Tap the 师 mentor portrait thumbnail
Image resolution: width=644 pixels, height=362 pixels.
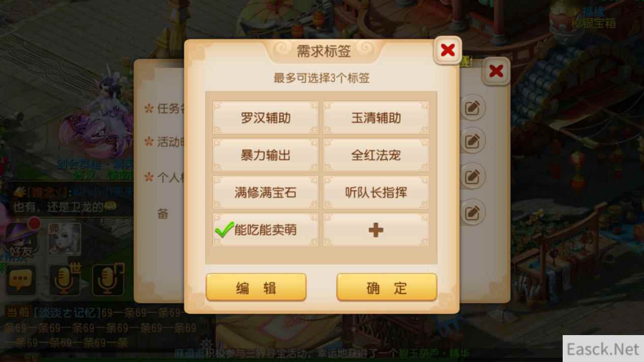point(65,238)
